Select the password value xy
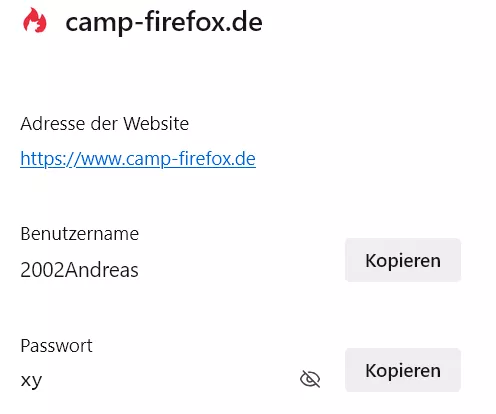This screenshot has width=496, height=414. (31, 380)
